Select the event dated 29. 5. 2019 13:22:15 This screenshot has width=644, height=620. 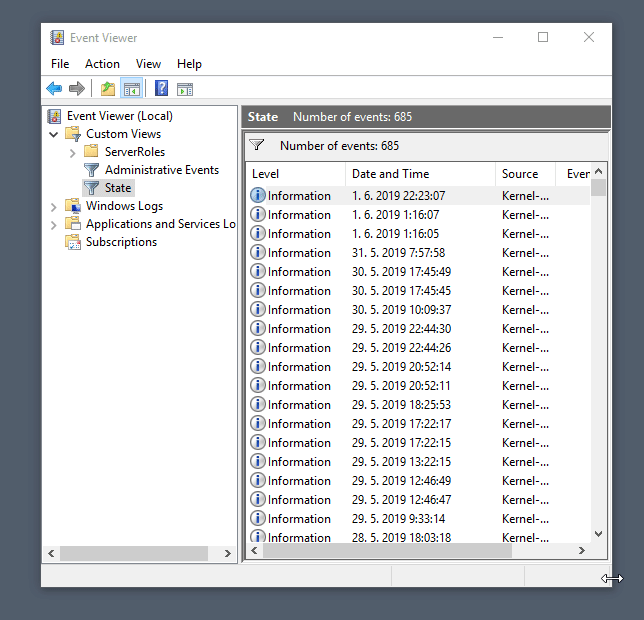(x=419, y=462)
